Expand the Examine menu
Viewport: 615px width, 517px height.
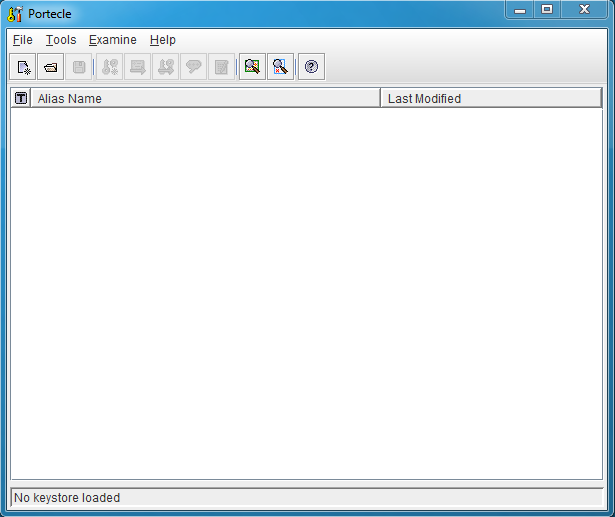click(x=112, y=40)
